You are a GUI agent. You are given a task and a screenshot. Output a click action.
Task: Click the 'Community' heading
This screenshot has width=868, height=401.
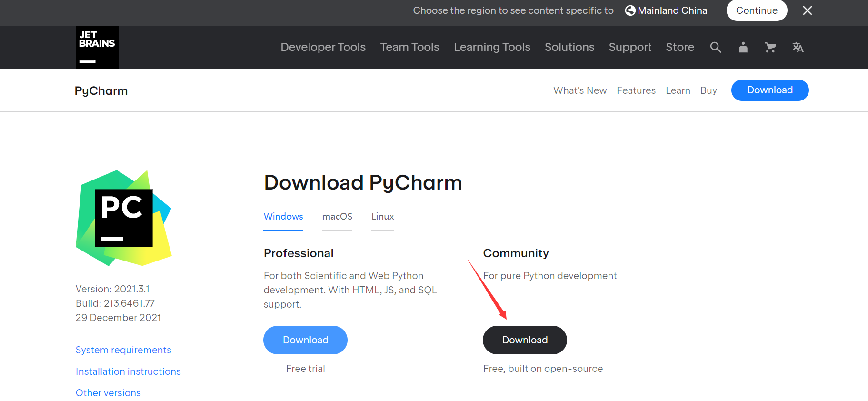coord(516,253)
